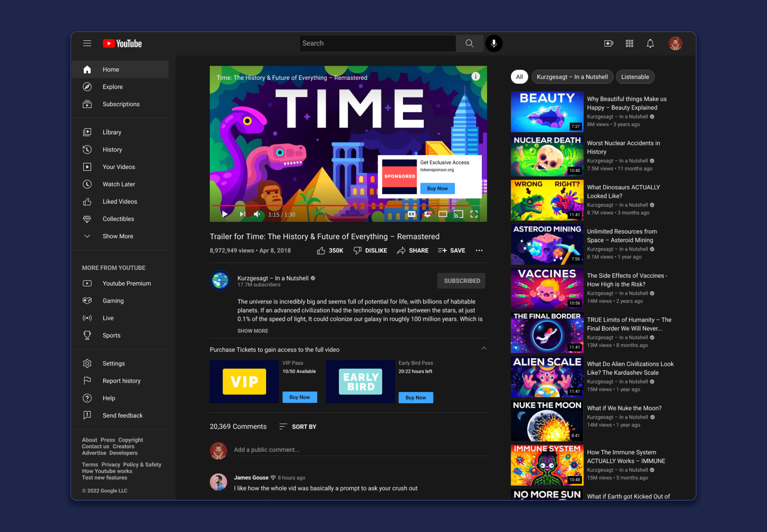Open Worst Nuclear Accidents in History video

point(623,147)
